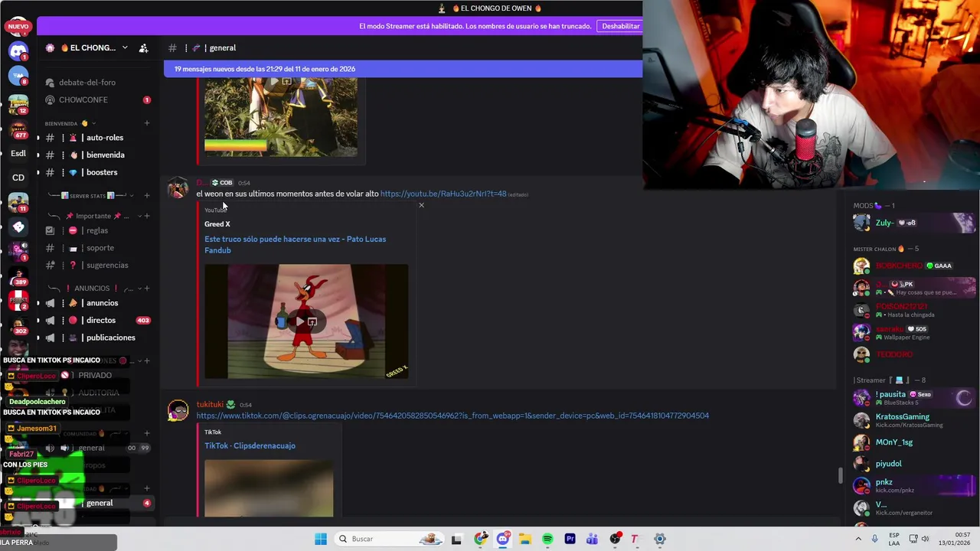Screen dimensions: 980x551
Task: Open the directos channel
Action: tap(97, 320)
